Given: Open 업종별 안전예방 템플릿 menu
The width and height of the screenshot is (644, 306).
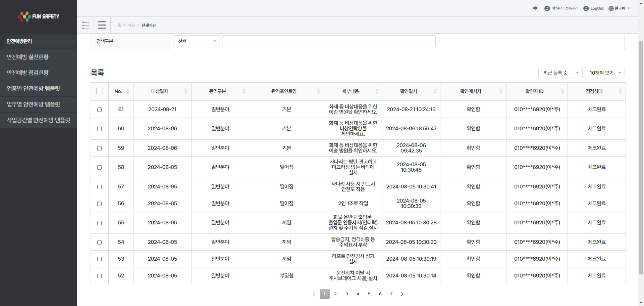Looking at the screenshot, I should 39,89.
